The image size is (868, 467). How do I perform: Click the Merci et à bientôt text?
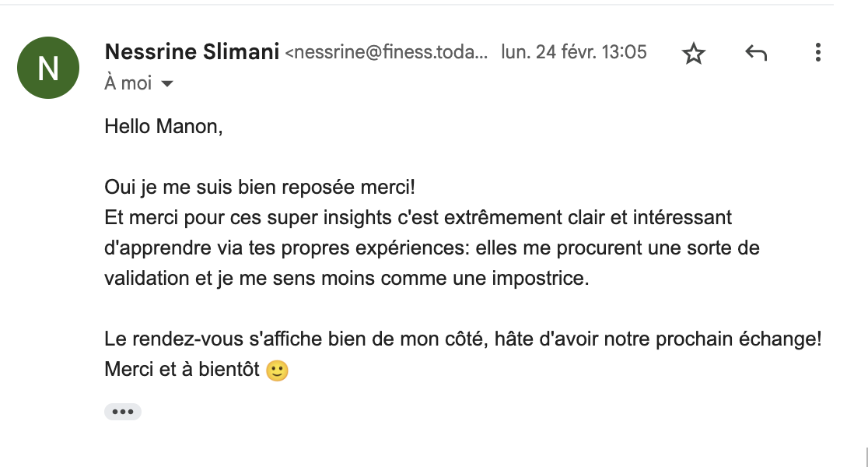click(x=181, y=369)
